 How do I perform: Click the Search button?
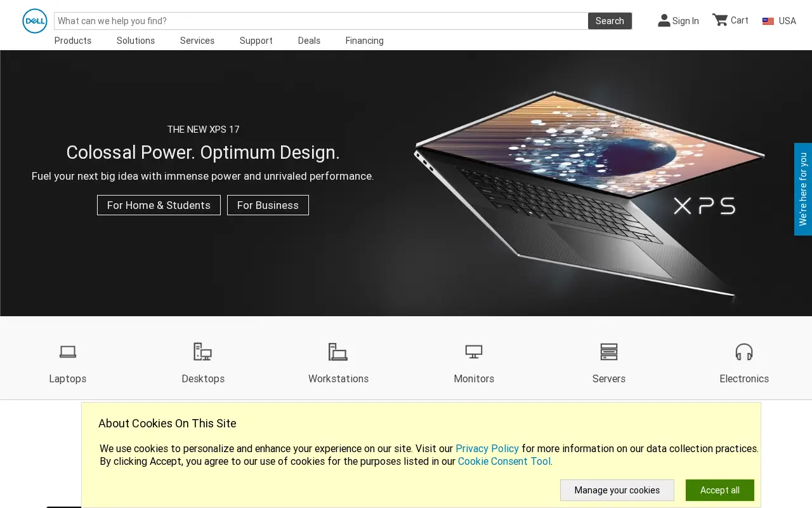[610, 21]
